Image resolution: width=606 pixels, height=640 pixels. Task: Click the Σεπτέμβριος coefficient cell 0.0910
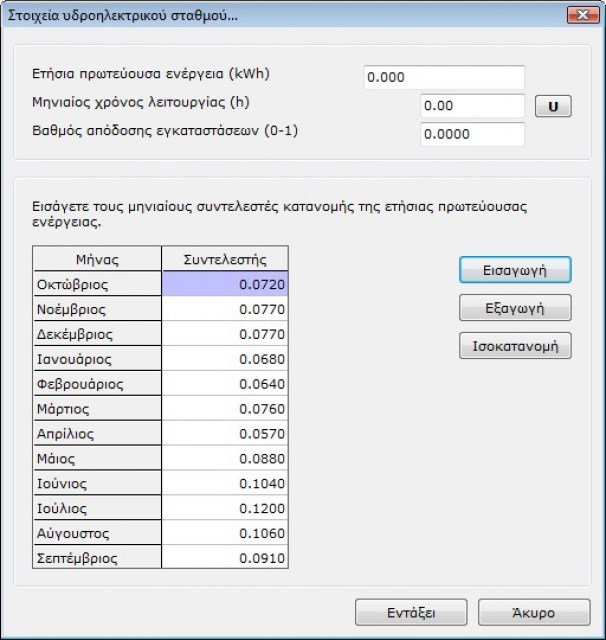coord(225,558)
